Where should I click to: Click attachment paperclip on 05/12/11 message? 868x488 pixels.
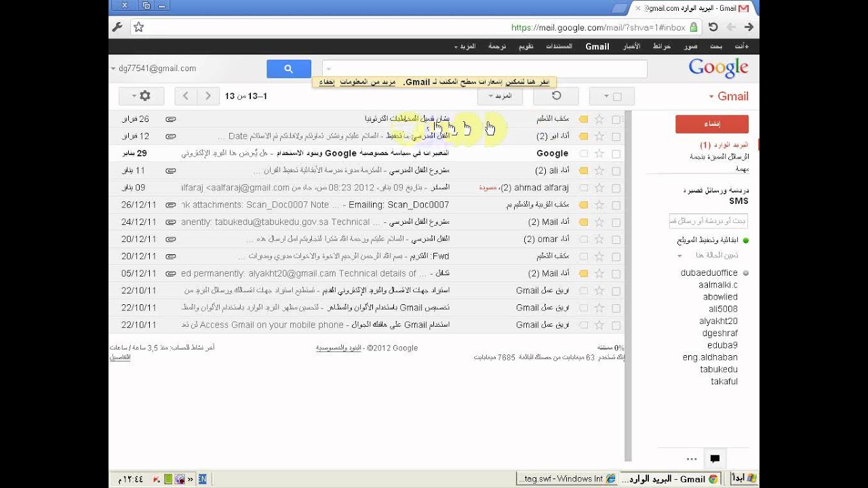pos(171,273)
